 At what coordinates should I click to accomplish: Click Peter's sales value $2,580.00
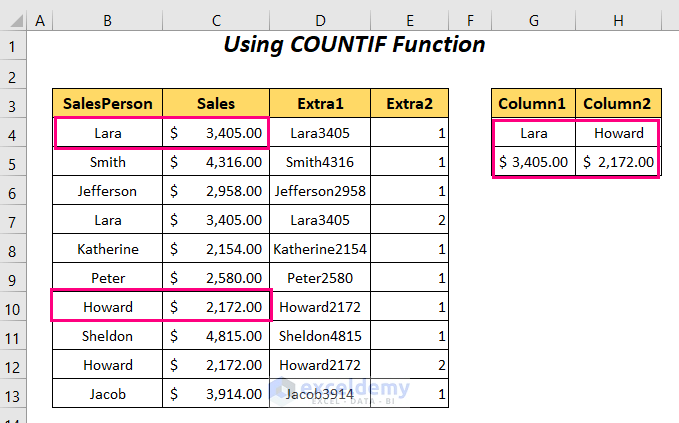click(216, 277)
